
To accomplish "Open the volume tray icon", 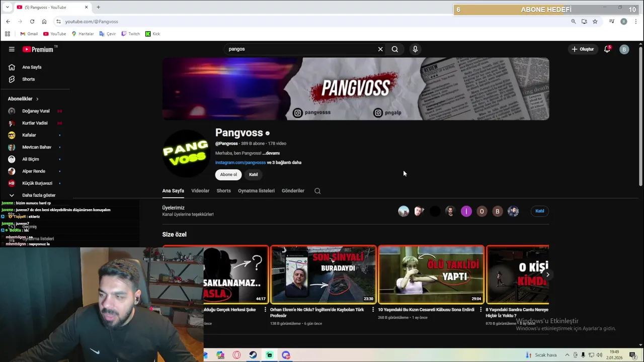I will pyautogui.click(x=599, y=355).
